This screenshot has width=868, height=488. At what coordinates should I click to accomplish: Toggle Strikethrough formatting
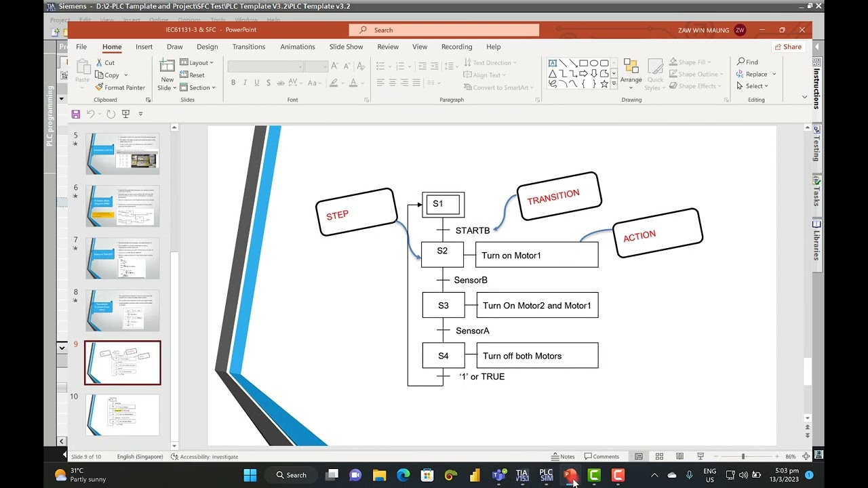point(281,83)
